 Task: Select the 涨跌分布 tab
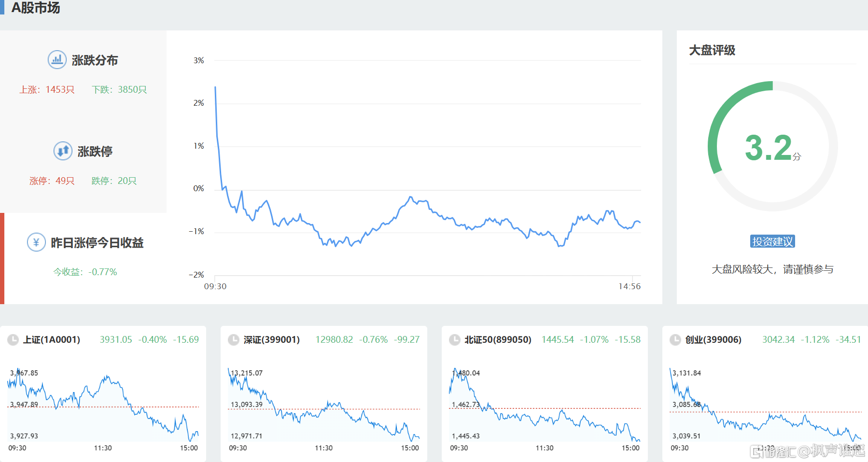tap(95, 60)
